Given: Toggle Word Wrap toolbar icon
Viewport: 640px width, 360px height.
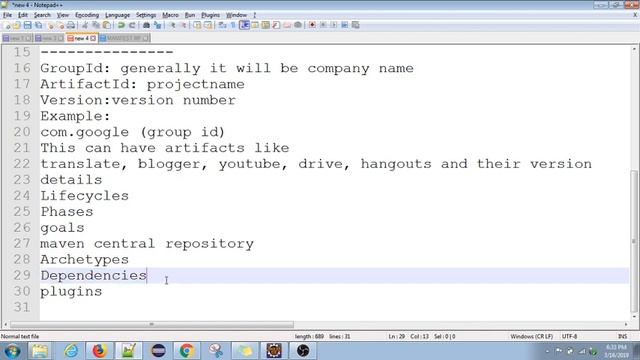Looking at the screenshot, I should tap(222, 25).
